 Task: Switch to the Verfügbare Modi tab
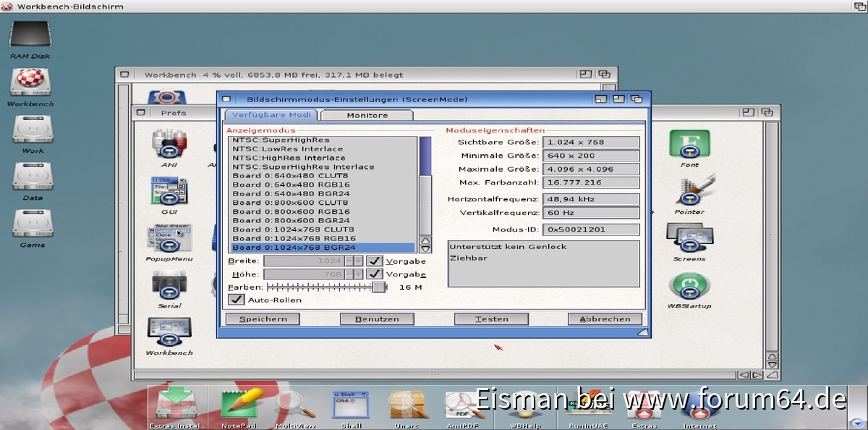(x=271, y=115)
